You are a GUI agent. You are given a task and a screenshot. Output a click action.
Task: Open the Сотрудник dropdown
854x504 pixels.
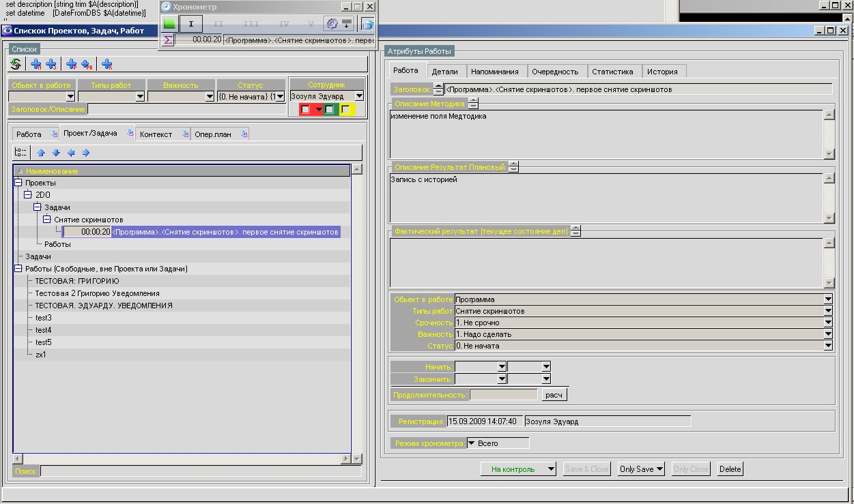[x=359, y=97]
